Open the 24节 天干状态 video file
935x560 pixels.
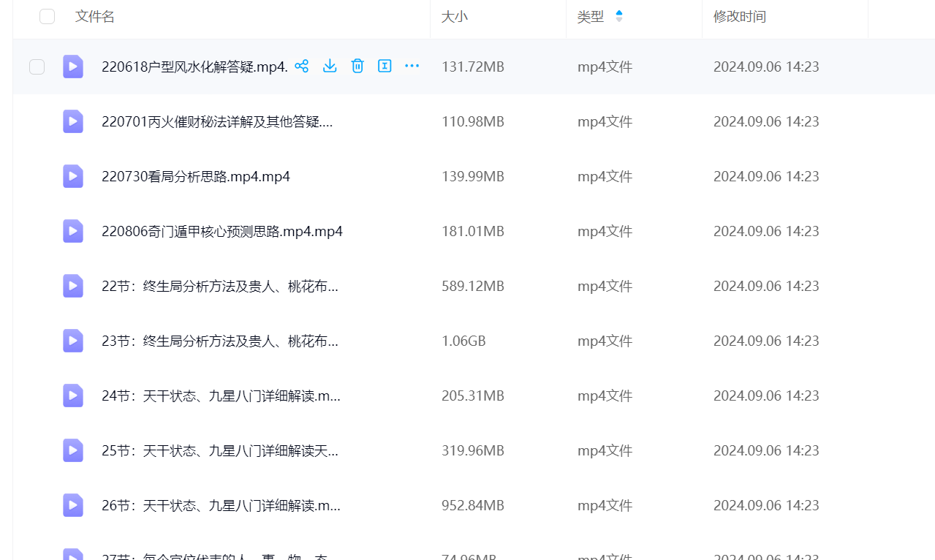221,396
